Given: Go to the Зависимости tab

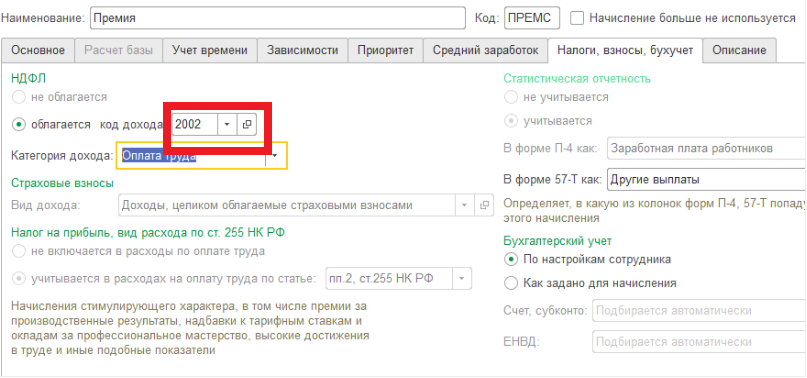Looking at the screenshot, I should click(x=303, y=50).
